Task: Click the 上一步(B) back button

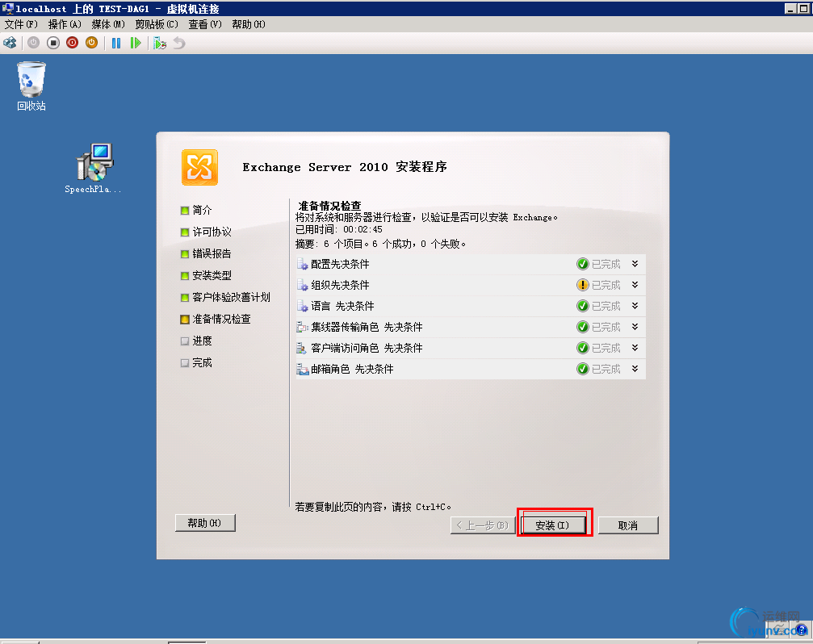Action: tap(482, 525)
